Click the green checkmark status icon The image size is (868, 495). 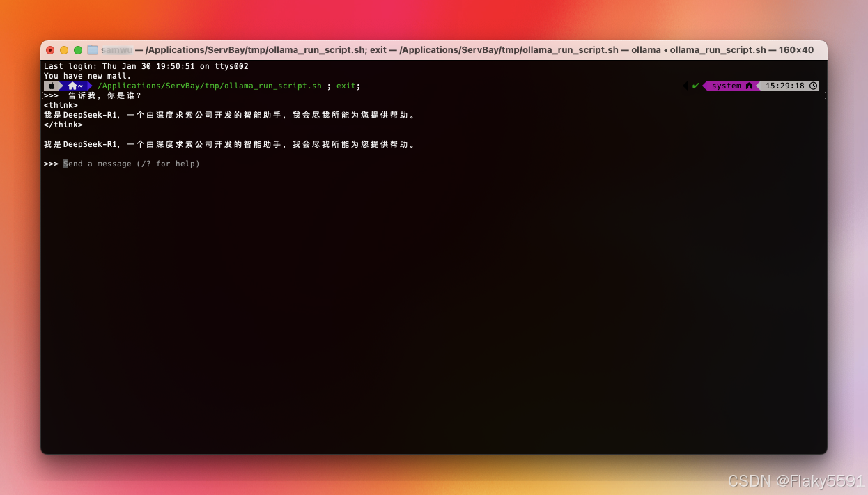tap(695, 86)
